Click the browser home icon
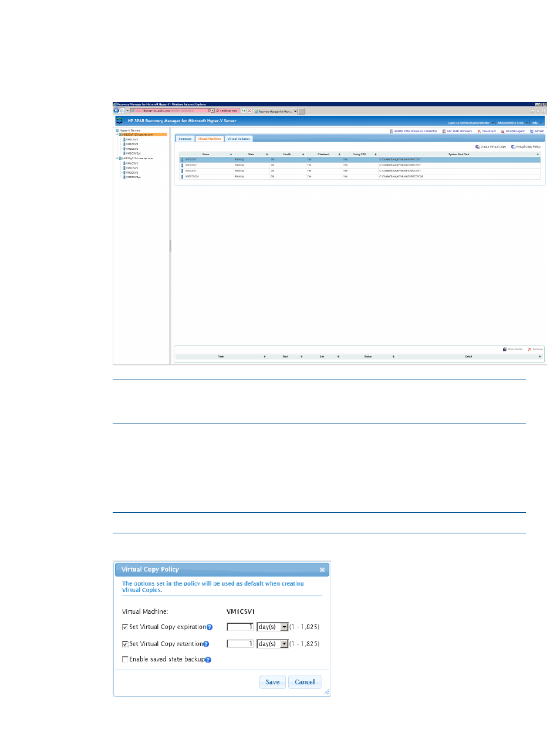The height and width of the screenshot is (746, 560). tap(533, 110)
